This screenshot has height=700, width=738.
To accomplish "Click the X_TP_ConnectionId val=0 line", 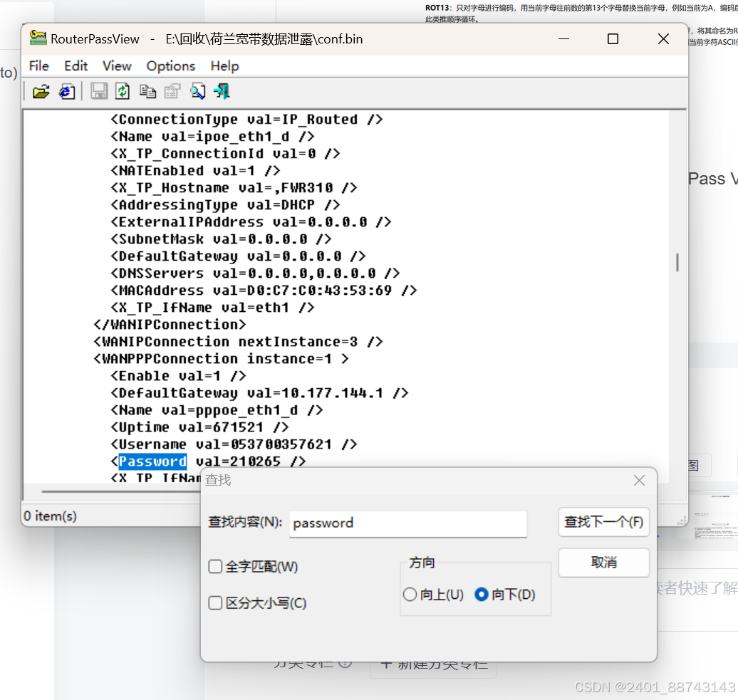I will (225, 153).
